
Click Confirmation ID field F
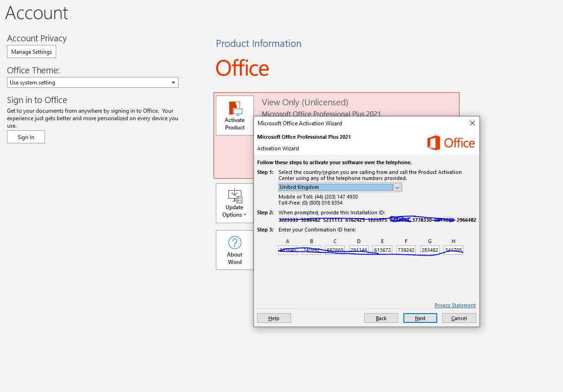[406, 250]
